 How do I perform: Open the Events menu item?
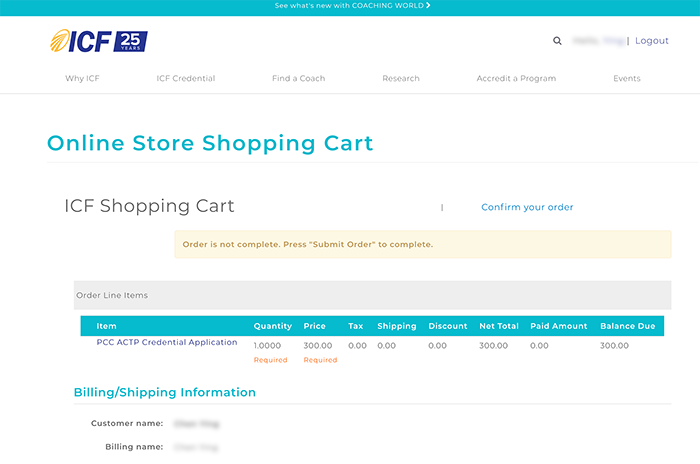point(627,78)
